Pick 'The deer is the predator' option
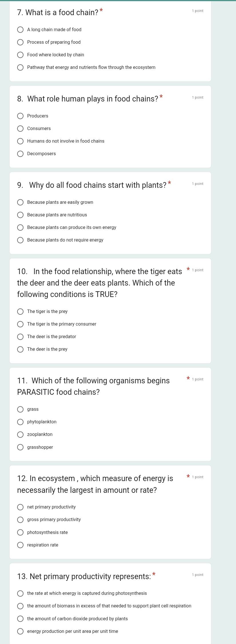The image size is (236, 644). point(20,336)
